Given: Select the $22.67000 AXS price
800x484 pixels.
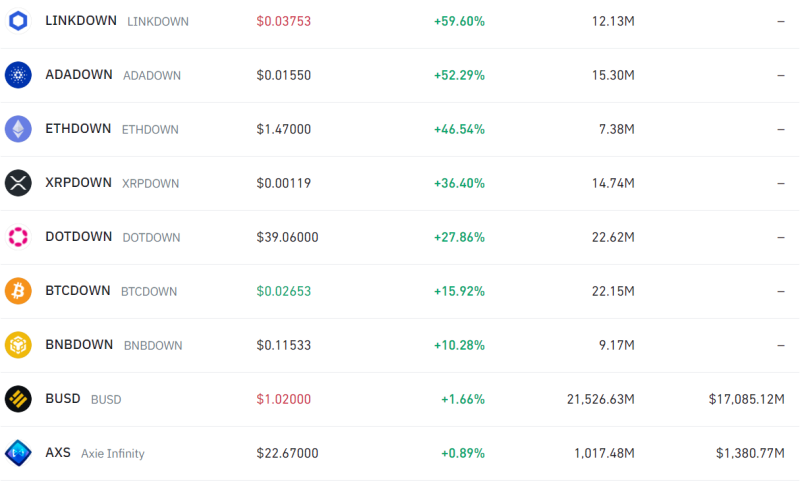Looking at the screenshot, I should pyautogui.click(x=287, y=453).
